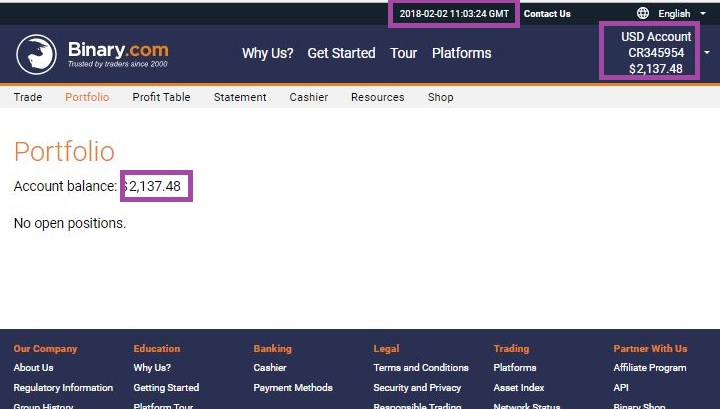This screenshot has width=720, height=409.
Task: Click the Banking footer heading
Action: click(x=272, y=349)
